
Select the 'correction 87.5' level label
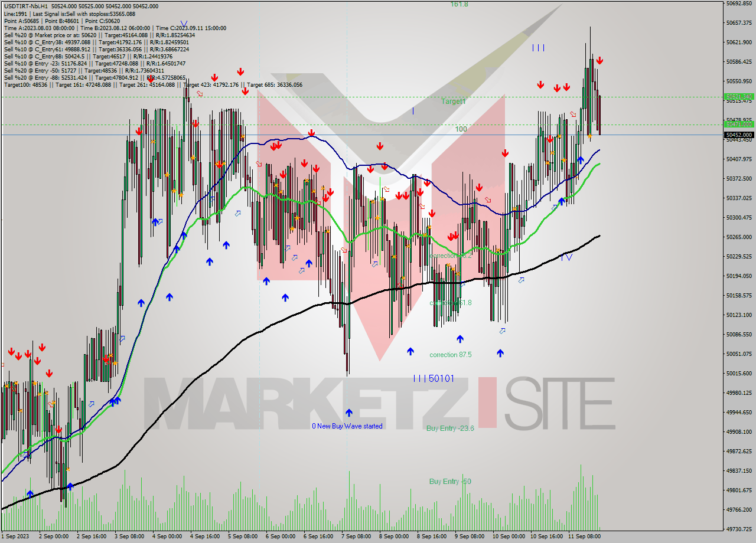[x=451, y=355]
